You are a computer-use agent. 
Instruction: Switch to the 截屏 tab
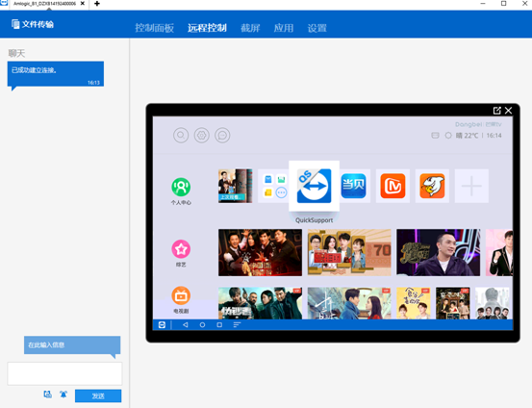[250, 28]
